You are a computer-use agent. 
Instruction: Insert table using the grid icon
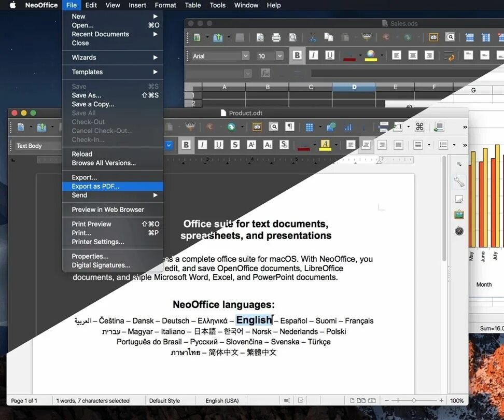(309, 127)
